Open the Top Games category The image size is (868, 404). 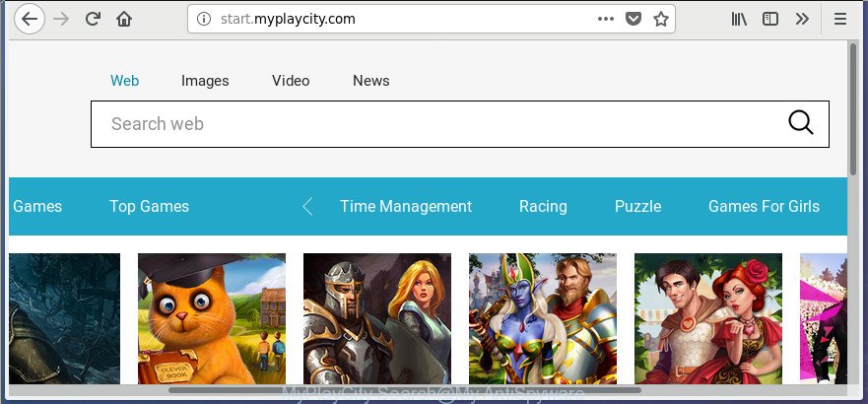[x=149, y=206]
